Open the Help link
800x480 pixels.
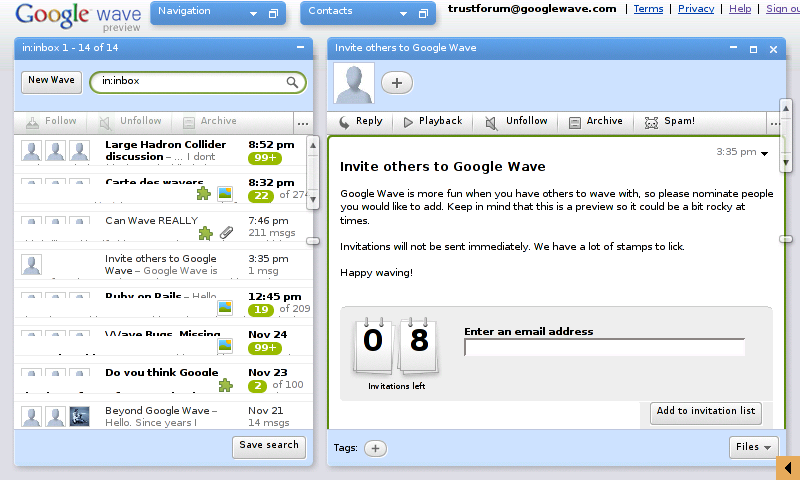740,9
